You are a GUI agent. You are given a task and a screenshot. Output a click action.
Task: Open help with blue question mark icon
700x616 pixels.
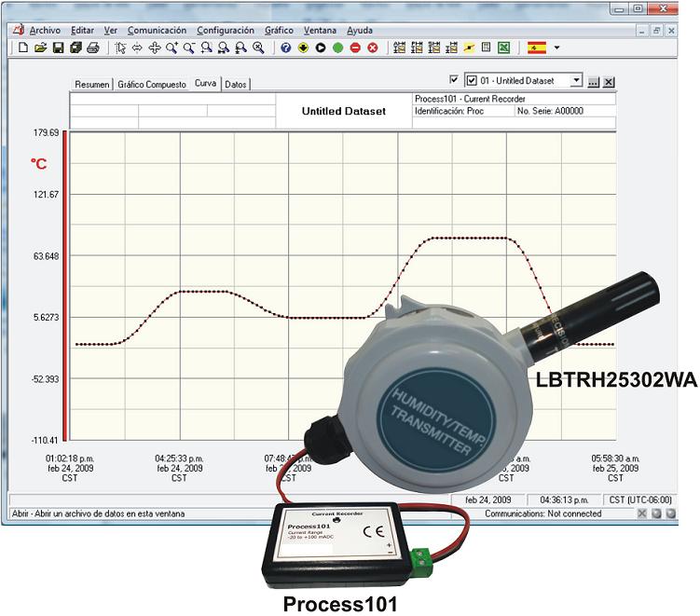[x=286, y=48]
